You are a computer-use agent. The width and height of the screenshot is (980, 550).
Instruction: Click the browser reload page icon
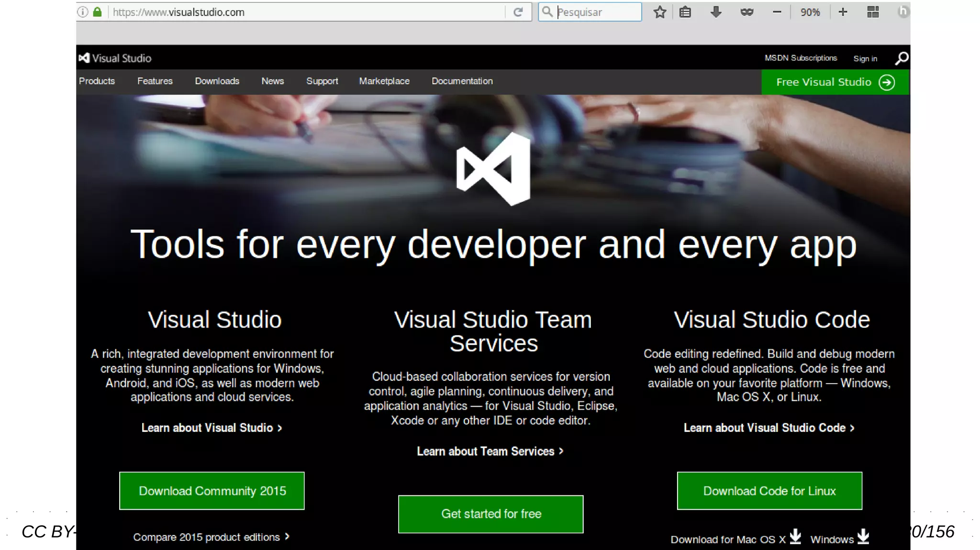click(x=518, y=12)
